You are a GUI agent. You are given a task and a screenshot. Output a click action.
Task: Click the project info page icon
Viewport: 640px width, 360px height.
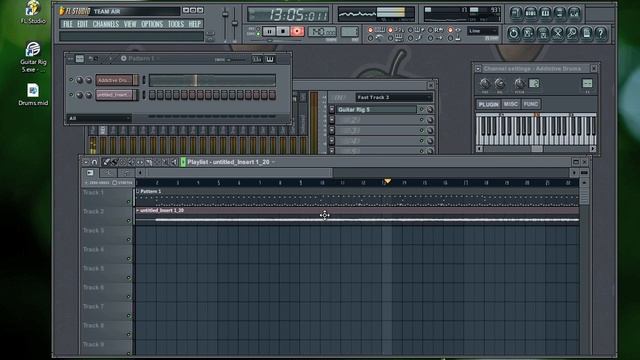(x=586, y=33)
